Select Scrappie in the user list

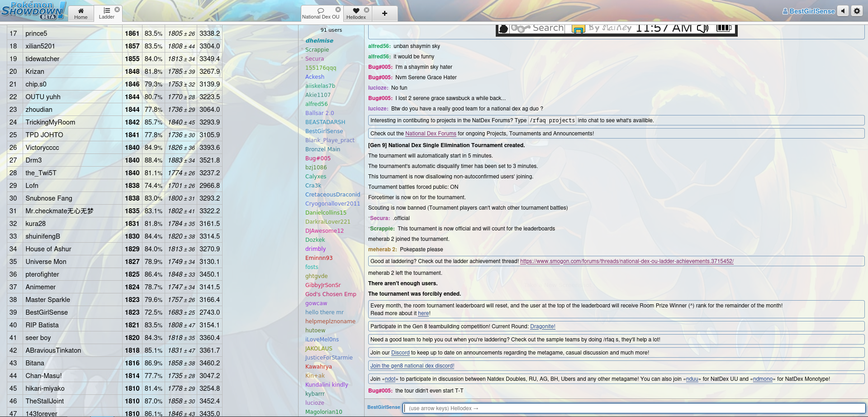click(x=317, y=50)
